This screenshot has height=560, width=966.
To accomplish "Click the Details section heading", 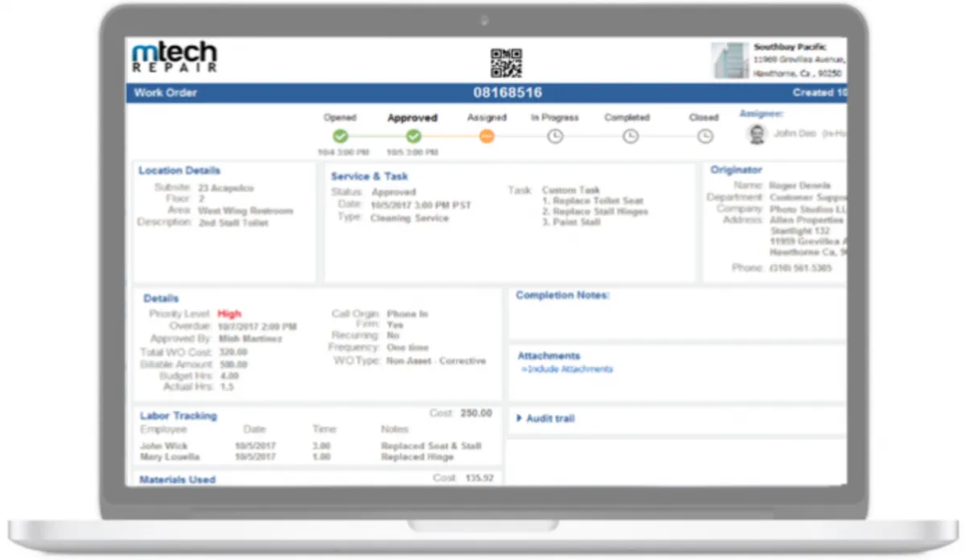I will 161,299.
